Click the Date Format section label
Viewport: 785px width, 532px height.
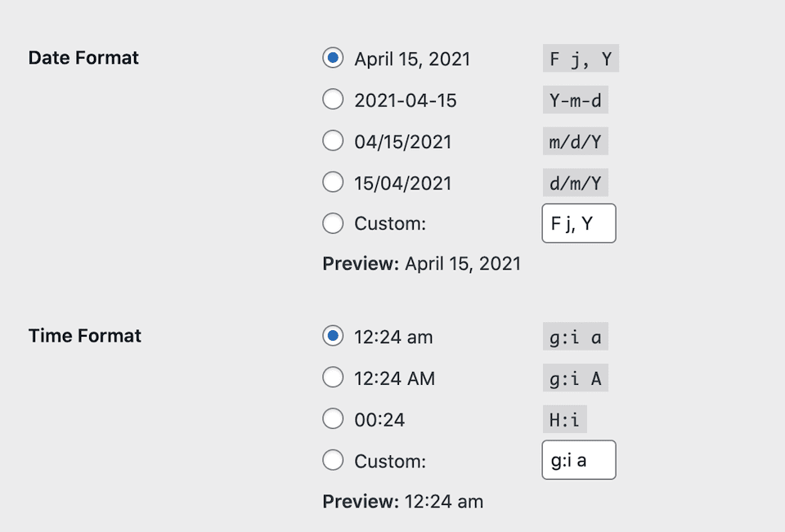83,57
